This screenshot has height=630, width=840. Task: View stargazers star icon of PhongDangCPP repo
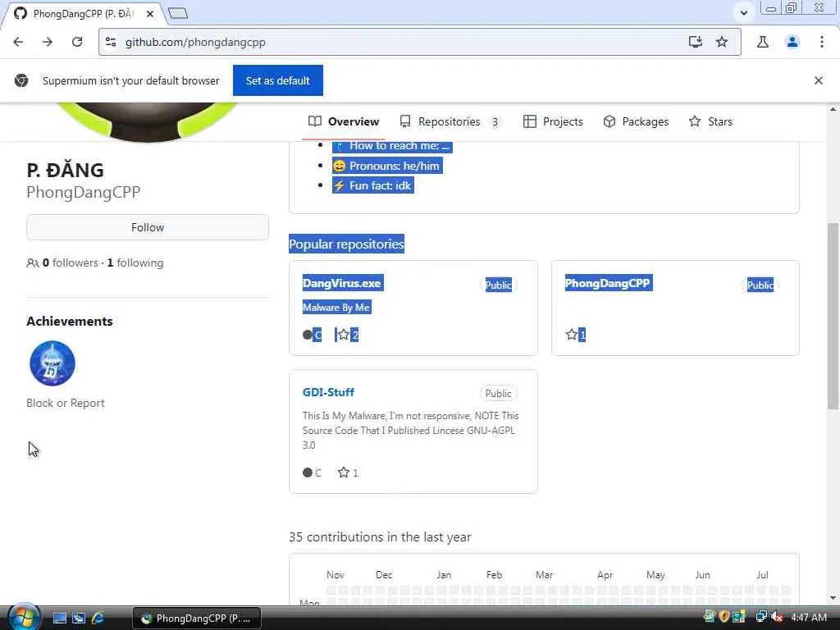click(572, 335)
